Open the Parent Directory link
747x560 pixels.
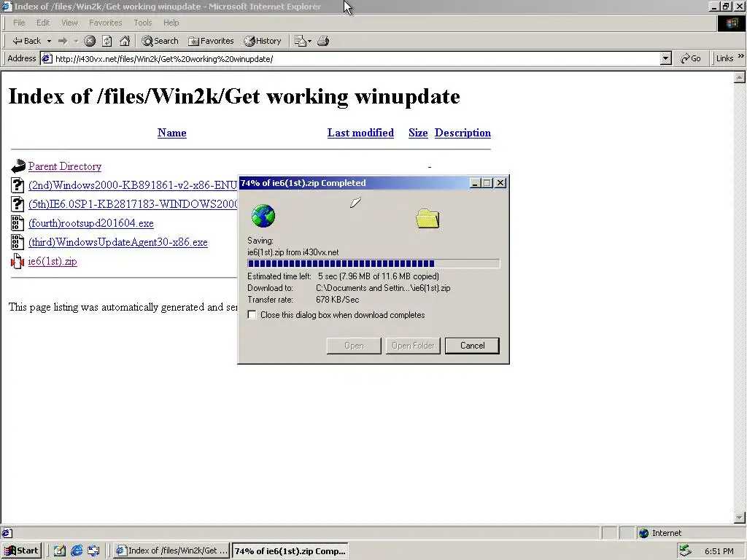tap(65, 166)
